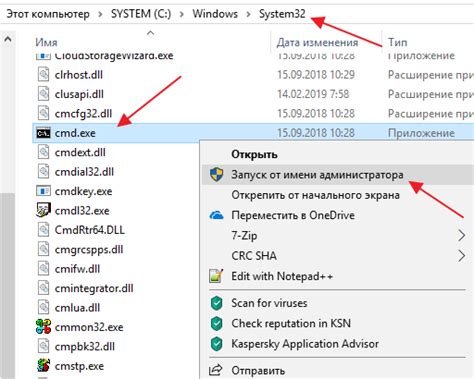474x379 pixels.
Task: Select the clrhost.dll file name
Action: click(x=79, y=75)
